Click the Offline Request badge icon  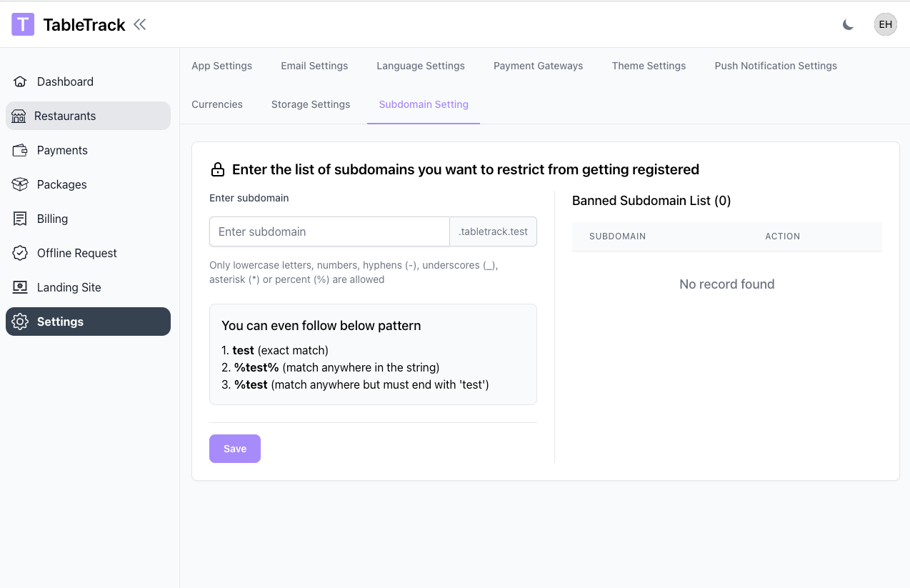[20, 253]
